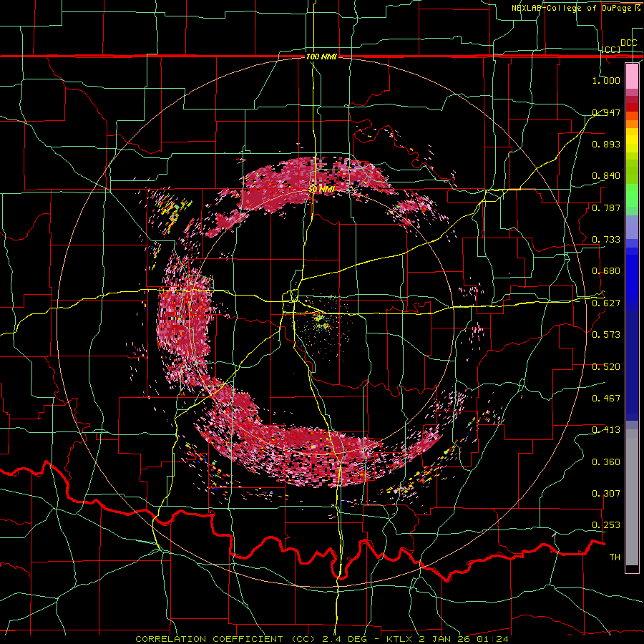644x644 pixels.
Task: Pick the dark navy segment of color bar
Action: click(x=632, y=361)
